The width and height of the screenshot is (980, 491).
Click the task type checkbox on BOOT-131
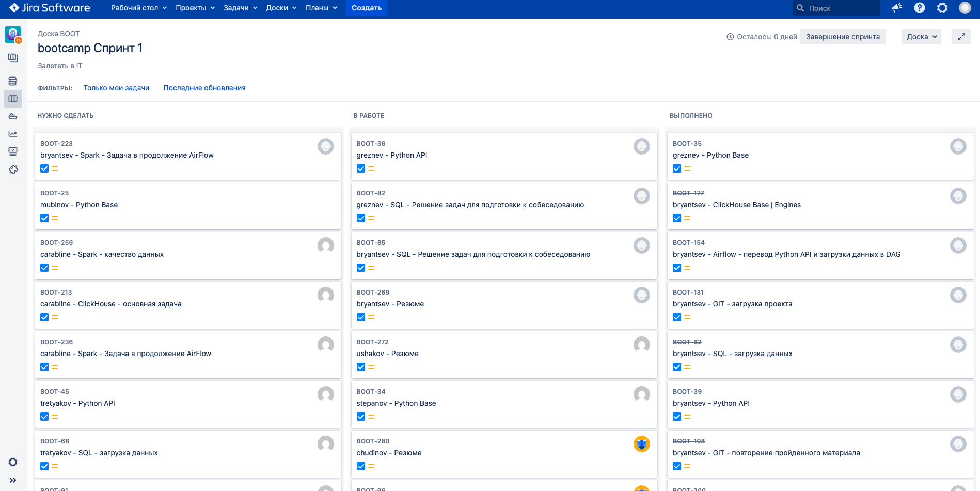point(677,317)
